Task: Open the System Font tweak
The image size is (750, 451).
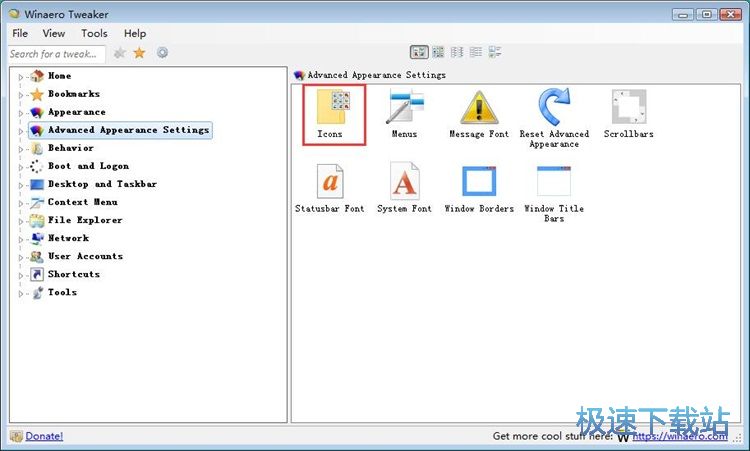Action: click(404, 188)
